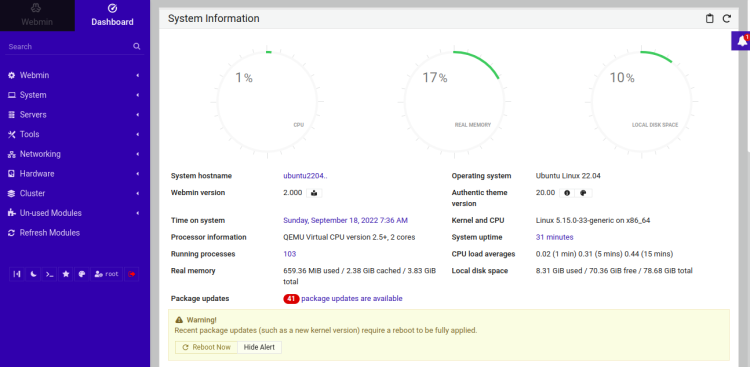Hide the reboot warning alert
The image size is (750, 367).
click(x=259, y=347)
